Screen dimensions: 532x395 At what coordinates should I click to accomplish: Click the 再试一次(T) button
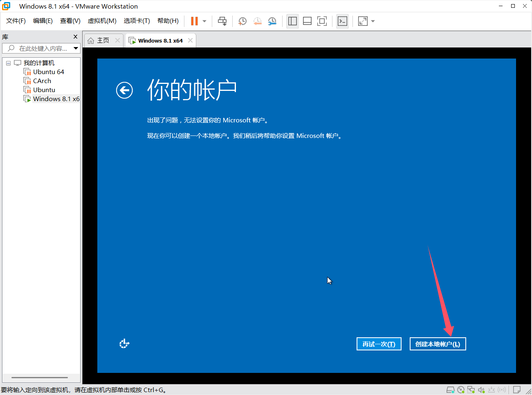point(379,344)
